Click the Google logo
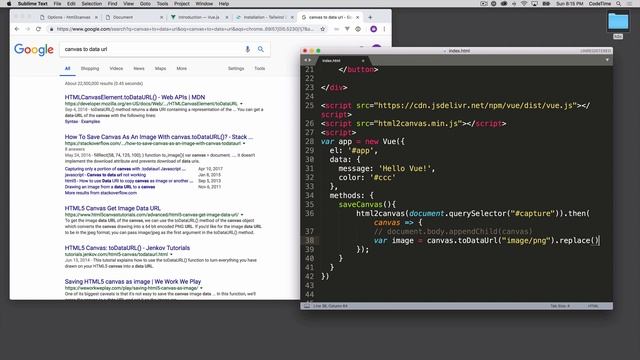The width and height of the screenshot is (640, 360). point(34,49)
